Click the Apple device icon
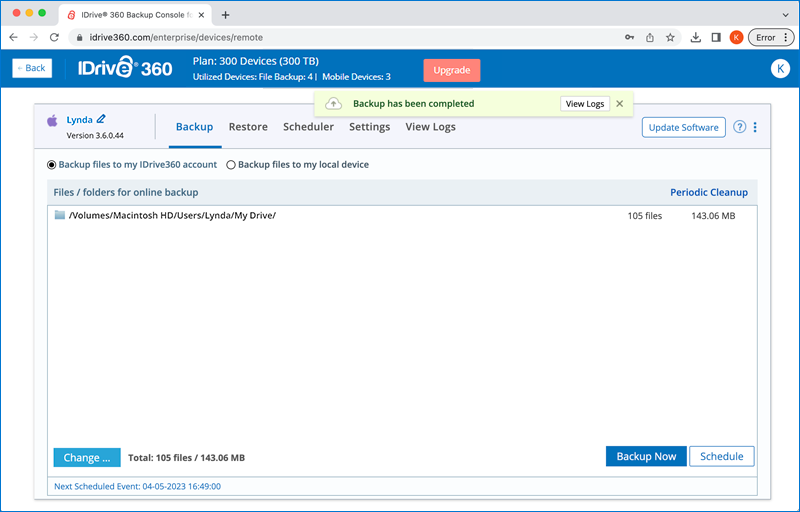800x512 pixels. [52, 121]
